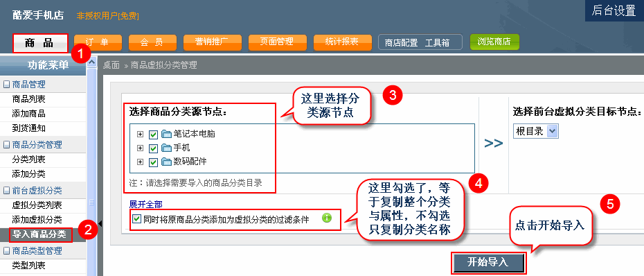Expand the 笔记本电脑 tree node
Screen dimensions: 644x276
tap(141, 135)
